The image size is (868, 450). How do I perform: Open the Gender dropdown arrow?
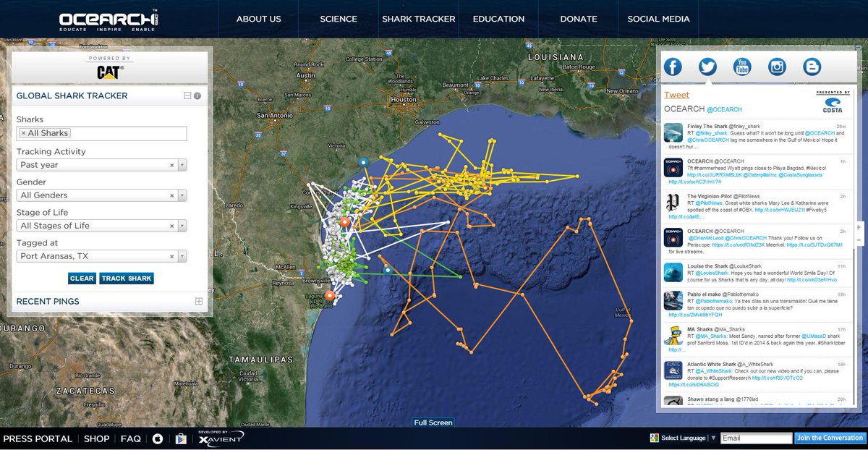pos(182,195)
